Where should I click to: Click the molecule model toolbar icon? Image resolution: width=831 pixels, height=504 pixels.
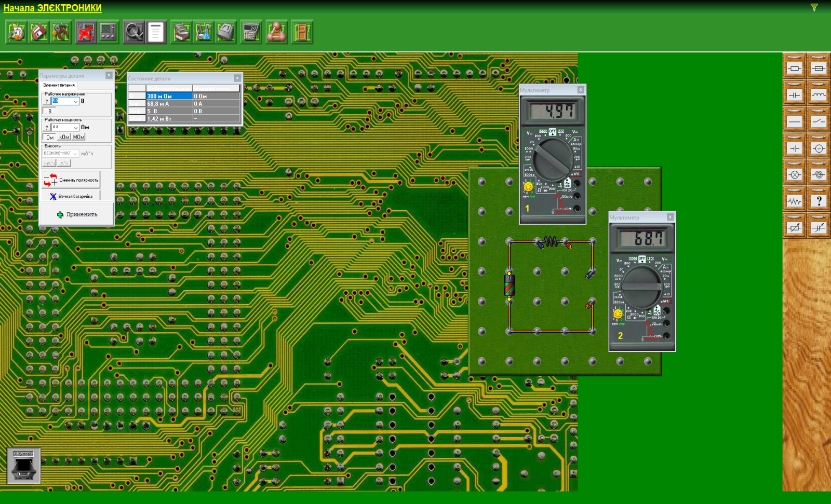[276, 32]
